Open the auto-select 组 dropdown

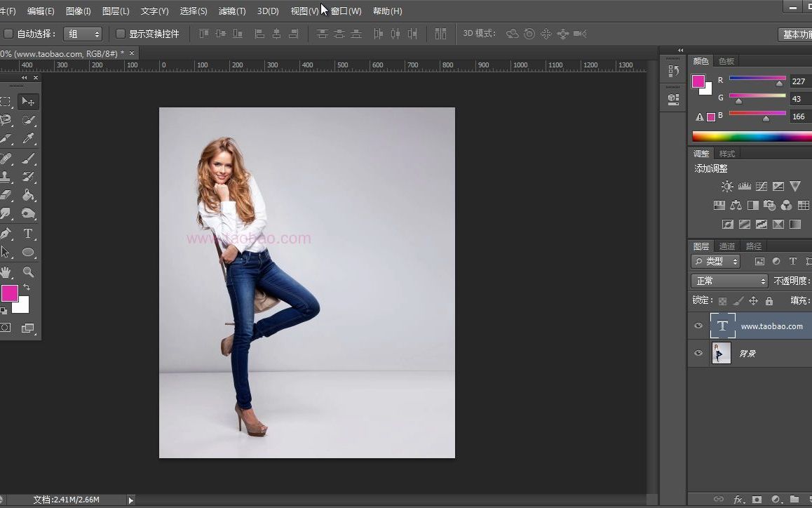click(82, 33)
